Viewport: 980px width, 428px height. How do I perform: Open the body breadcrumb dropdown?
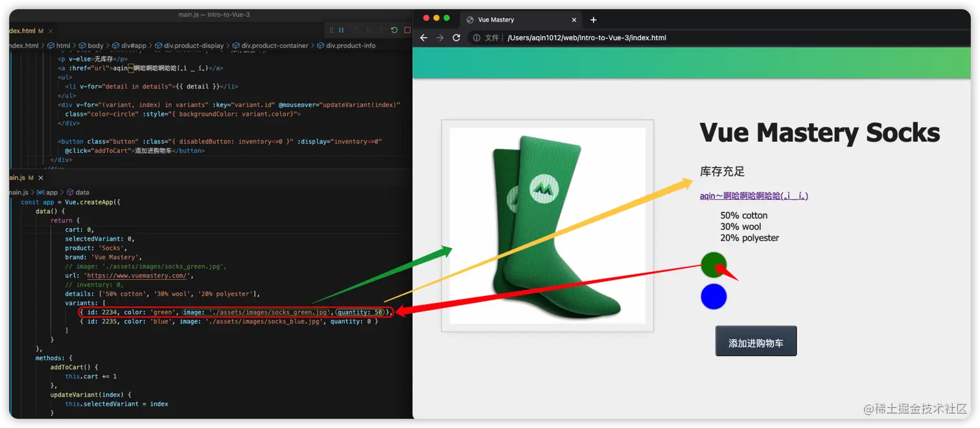[x=91, y=45]
